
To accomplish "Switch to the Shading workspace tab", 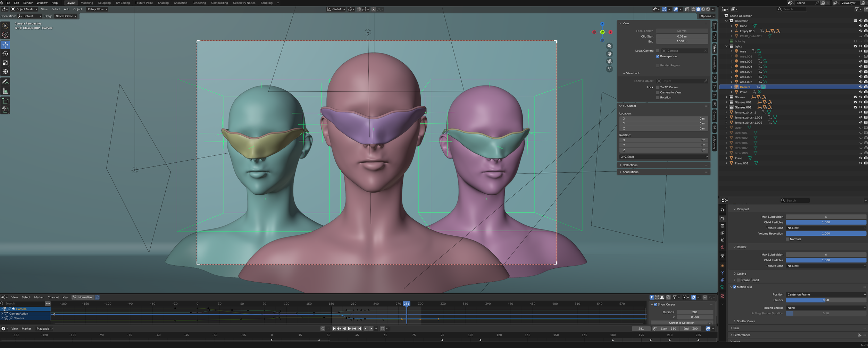I will coord(162,3).
